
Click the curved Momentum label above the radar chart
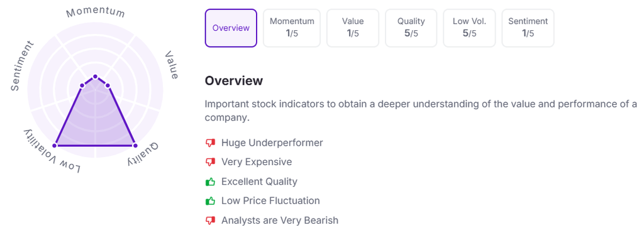[x=96, y=13]
